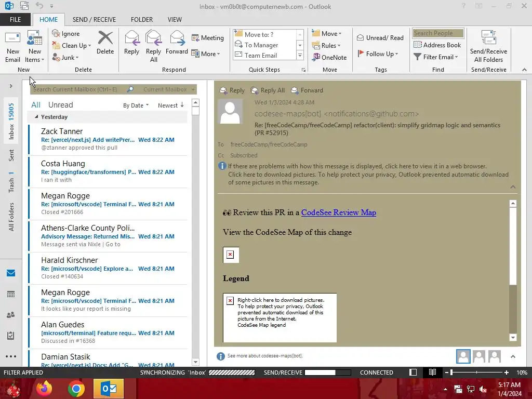Screen dimensions: 532x399
Task: Click the ribbon Forward button
Action: click(177, 43)
